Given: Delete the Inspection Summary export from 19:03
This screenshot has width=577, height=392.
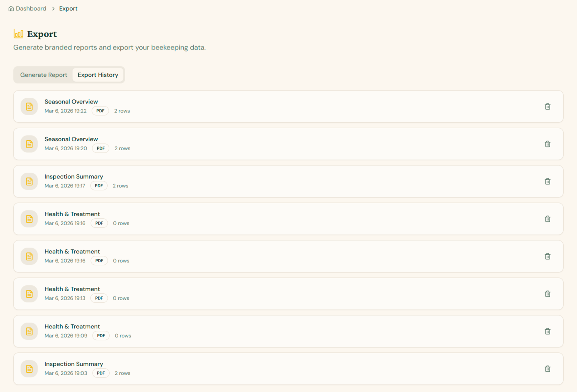Looking at the screenshot, I should (547, 369).
